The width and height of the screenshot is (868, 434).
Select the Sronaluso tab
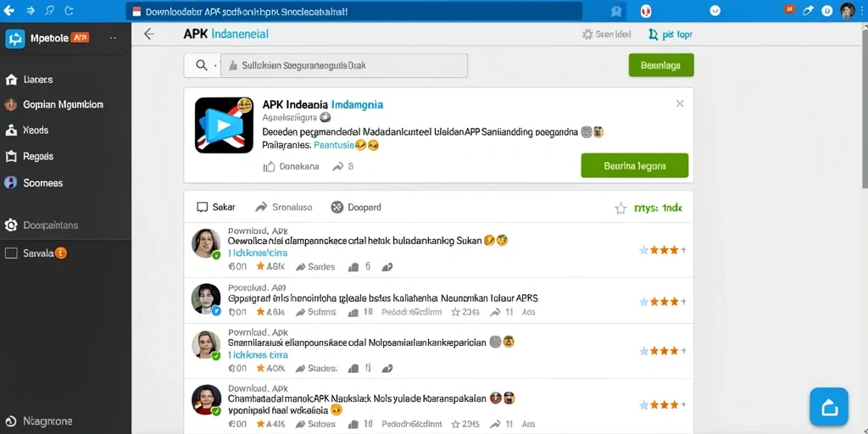click(283, 207)
